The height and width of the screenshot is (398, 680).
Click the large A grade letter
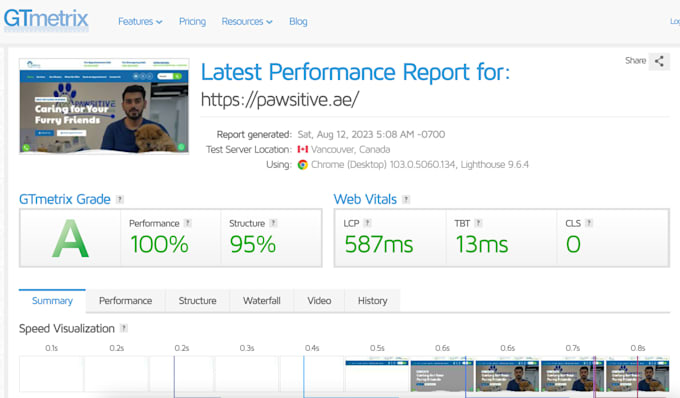70,238
